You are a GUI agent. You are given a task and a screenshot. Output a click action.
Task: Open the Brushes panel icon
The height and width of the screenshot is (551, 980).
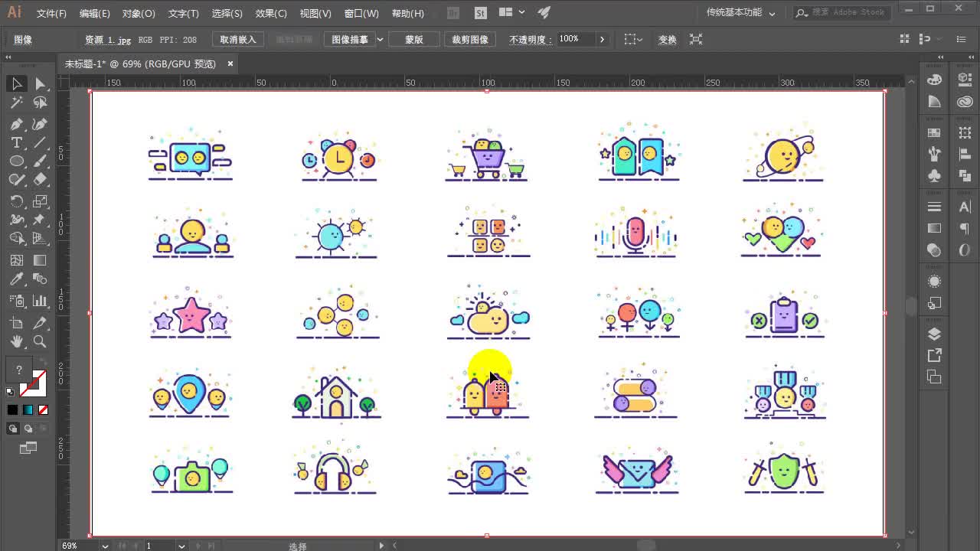pos(934,154)
